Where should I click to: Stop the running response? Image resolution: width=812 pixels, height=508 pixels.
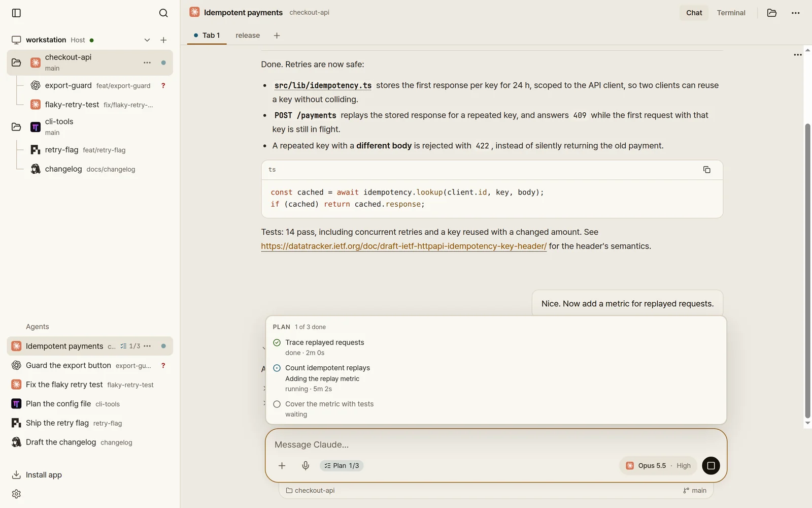tap(711, 466)
